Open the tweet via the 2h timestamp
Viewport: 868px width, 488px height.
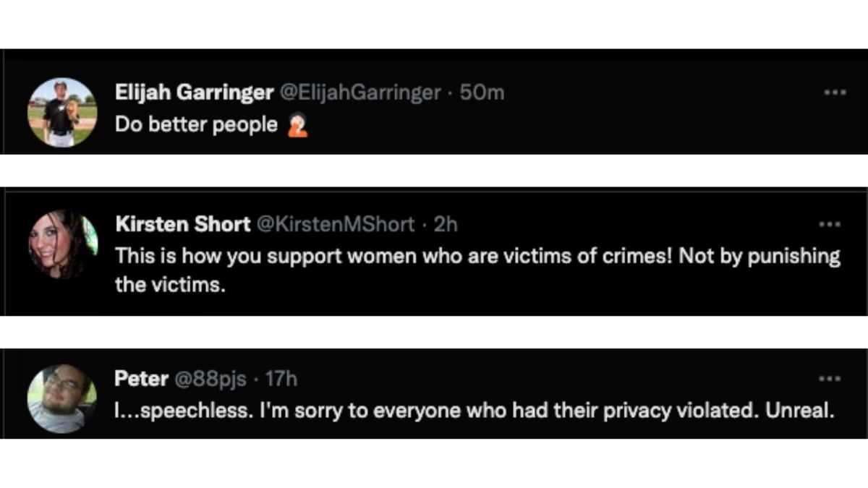(446, 224)
